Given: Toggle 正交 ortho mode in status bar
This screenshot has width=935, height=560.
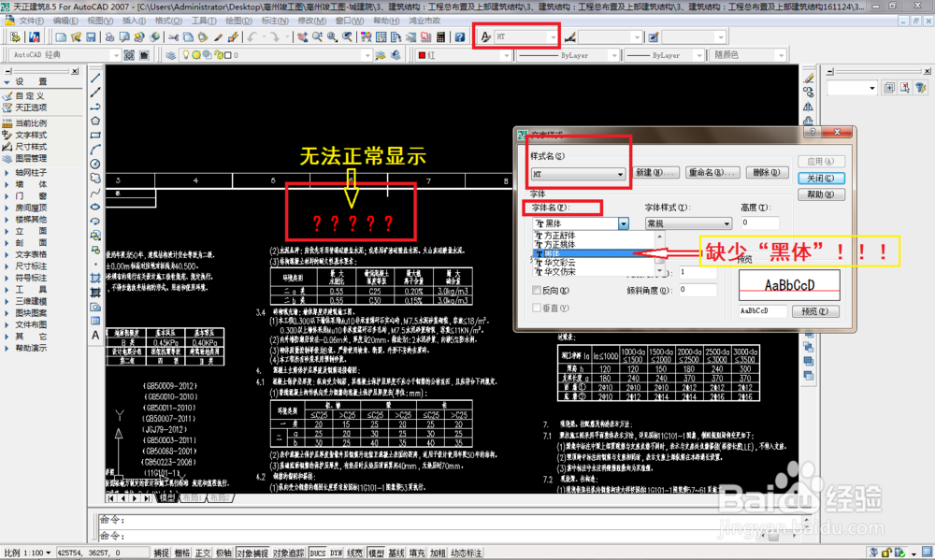Looking at the screenshot, I should [x=203, y=553].
